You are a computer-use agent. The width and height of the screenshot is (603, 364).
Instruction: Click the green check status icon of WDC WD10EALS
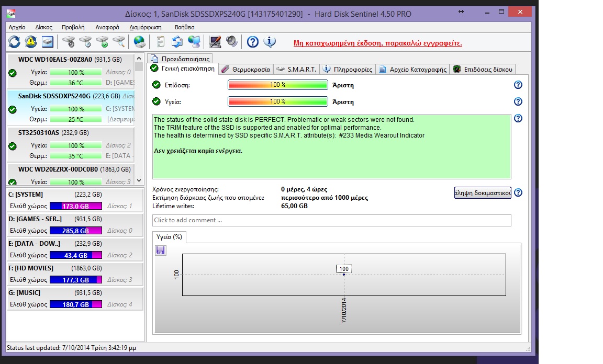click(x=13, y=73)
